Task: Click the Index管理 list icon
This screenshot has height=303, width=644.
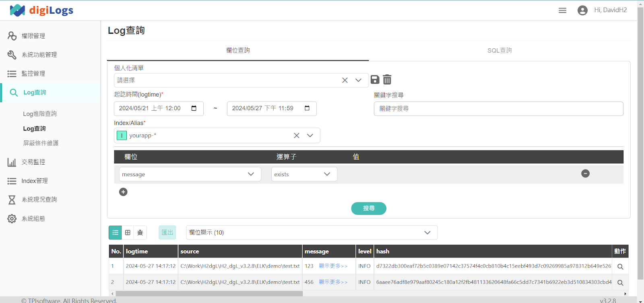Action: (x=12, y=181)
